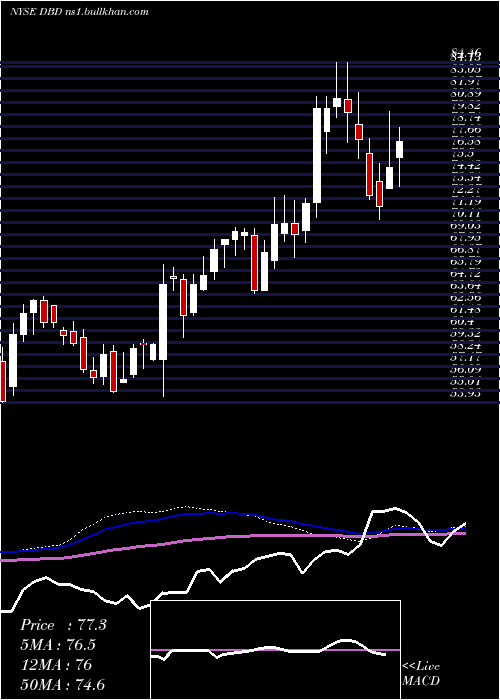Click the <<Live MACD label

point(421,673)
